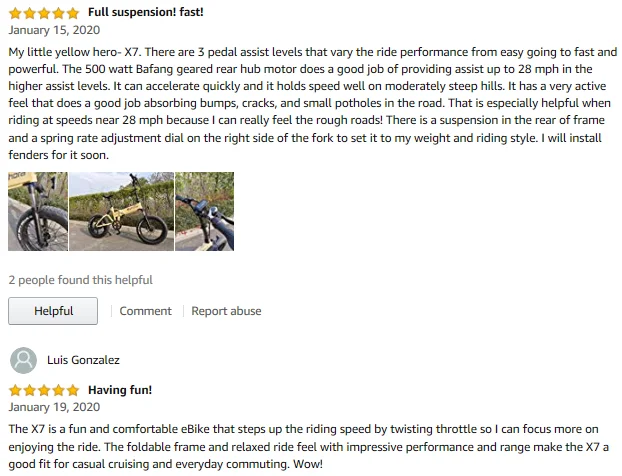Click the first star of the Full suspension review
The image size is (622, 476).
pyautogui.click(x=15, y=13)
